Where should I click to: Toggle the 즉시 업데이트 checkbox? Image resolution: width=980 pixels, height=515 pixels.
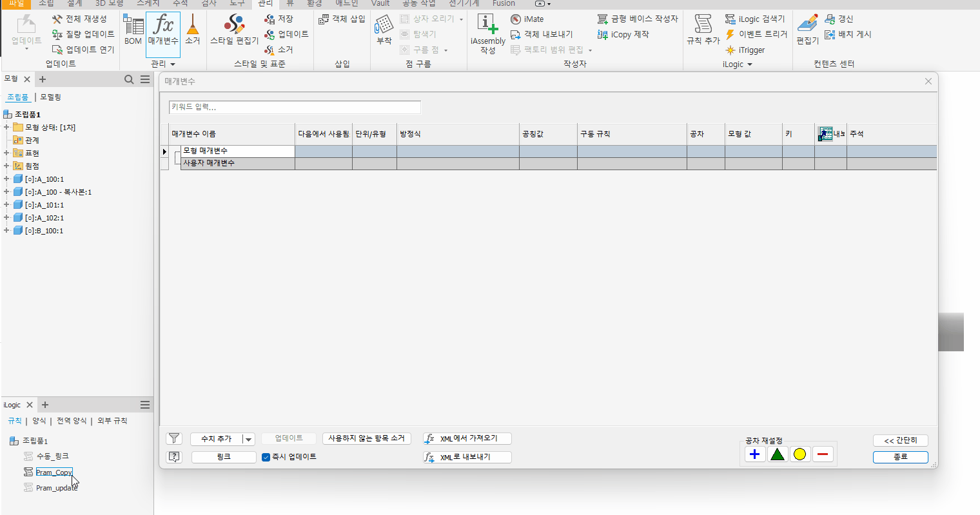[x=266, y=457]
